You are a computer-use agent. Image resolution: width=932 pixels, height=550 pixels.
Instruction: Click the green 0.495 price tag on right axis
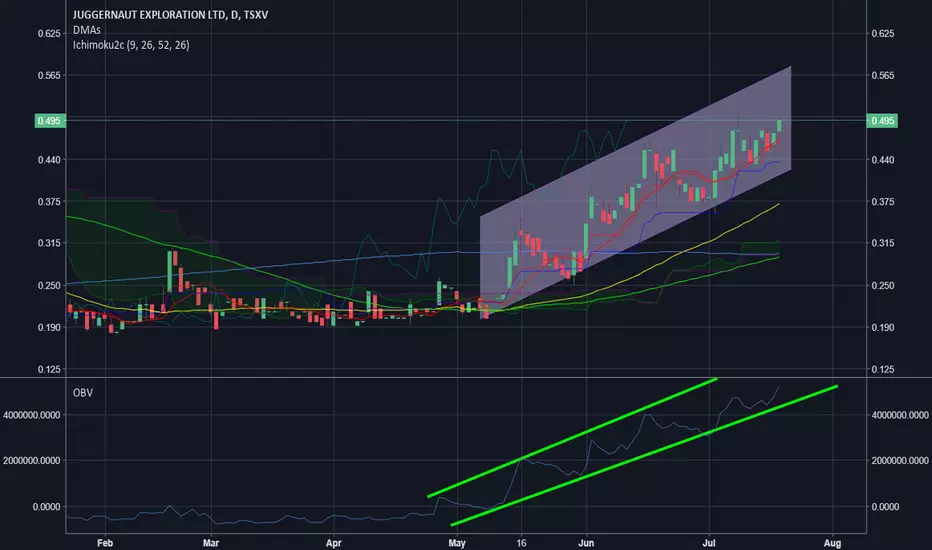point(882,121)
